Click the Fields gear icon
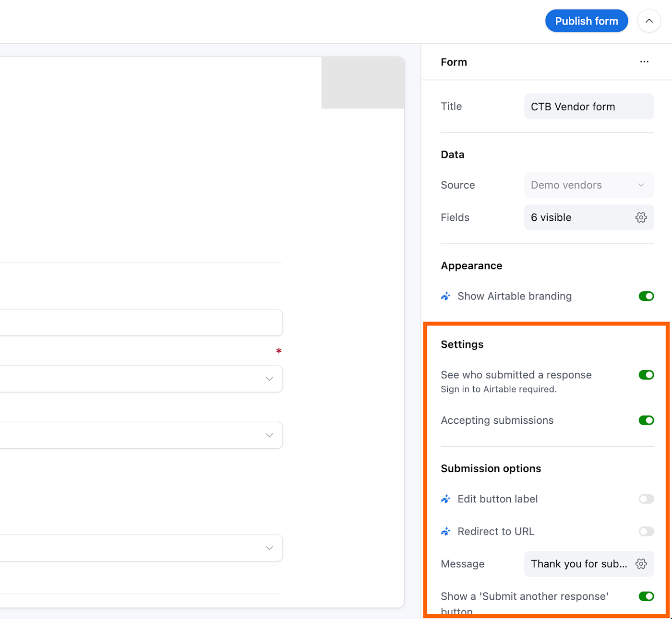672x619 pixels. coord(641,217)
